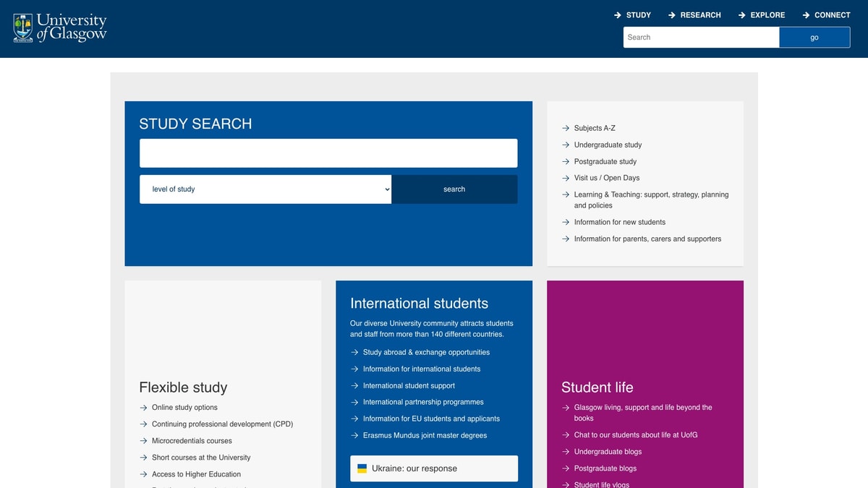The image size is (868, 488).
Task: Click the site Search text box
Action: coord(700,37)
